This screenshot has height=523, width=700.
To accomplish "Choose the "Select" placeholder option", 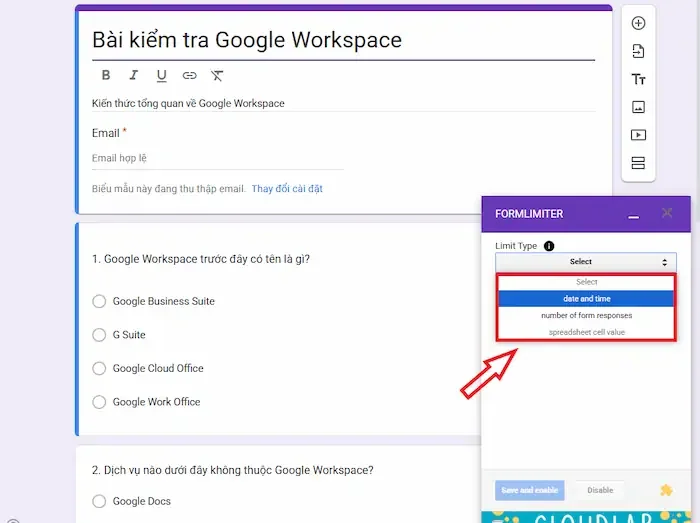I will click(x=586, y=282).
